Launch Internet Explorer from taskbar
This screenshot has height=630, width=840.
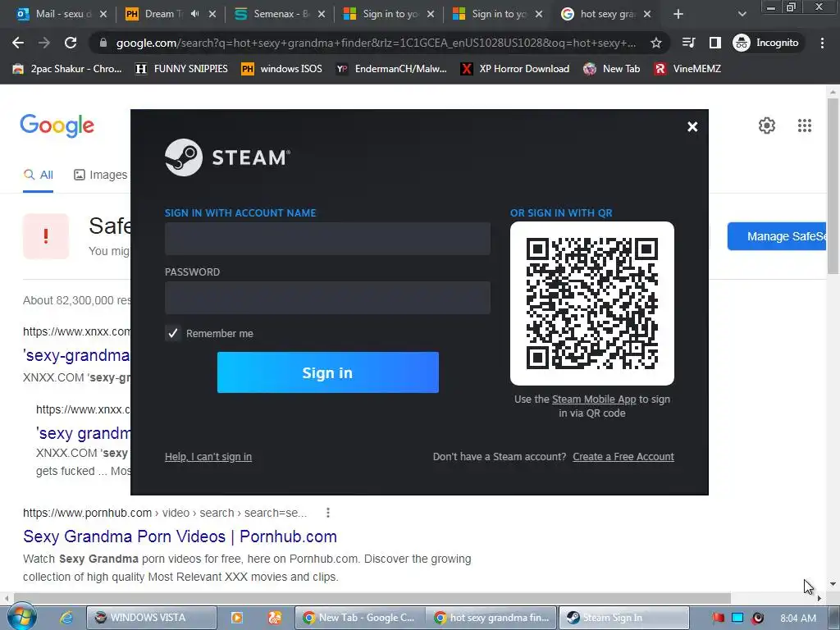pos(66,618)
